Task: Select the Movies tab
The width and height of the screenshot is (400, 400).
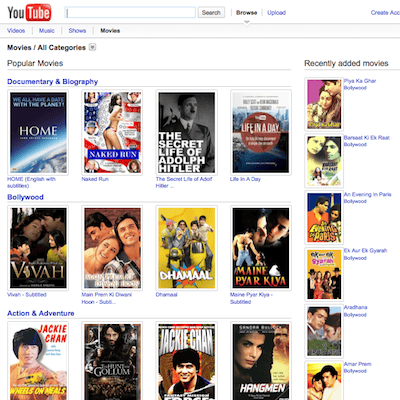Action: pyautogui.click(x=110, y=31)
